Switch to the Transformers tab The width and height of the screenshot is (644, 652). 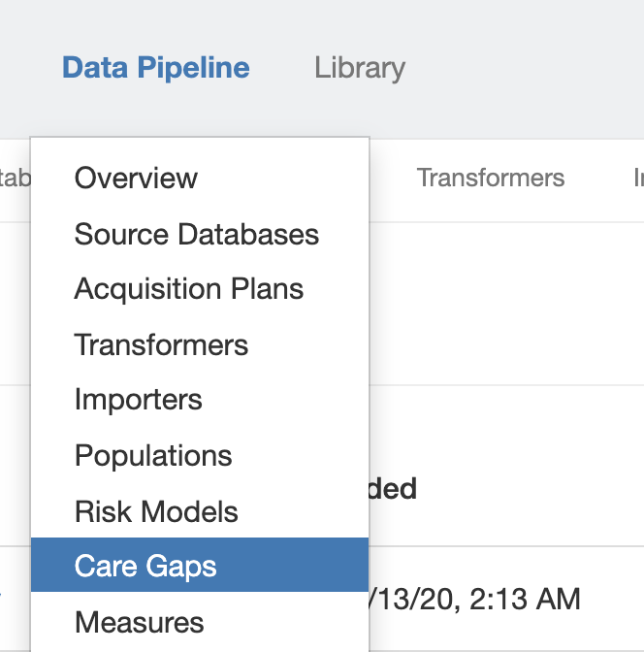point(490,178)
